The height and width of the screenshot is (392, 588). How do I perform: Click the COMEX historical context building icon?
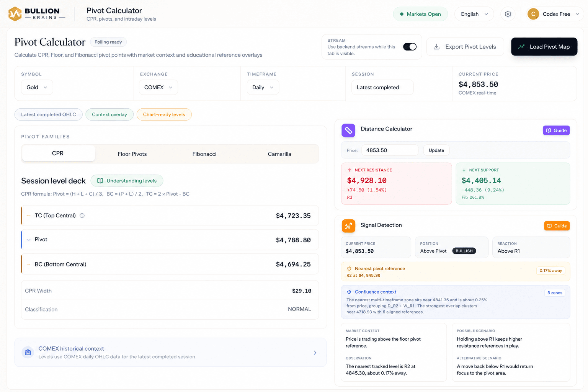(x=28, y=352)
